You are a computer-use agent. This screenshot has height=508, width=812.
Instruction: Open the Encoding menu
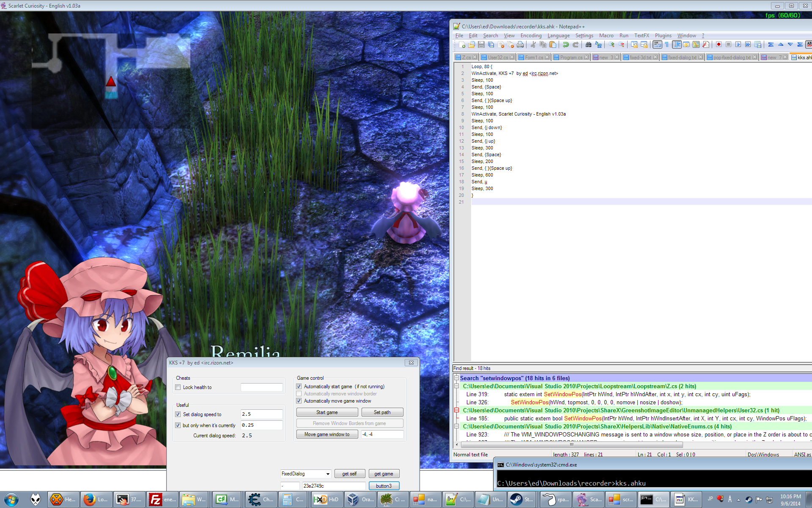click(531, 36)
